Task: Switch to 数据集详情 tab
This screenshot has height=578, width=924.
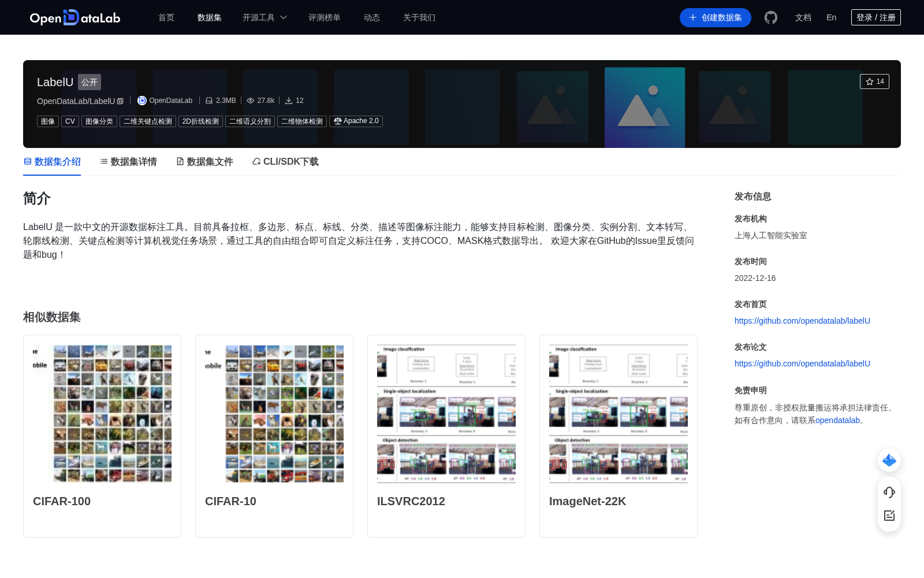Action: point(128,162)
